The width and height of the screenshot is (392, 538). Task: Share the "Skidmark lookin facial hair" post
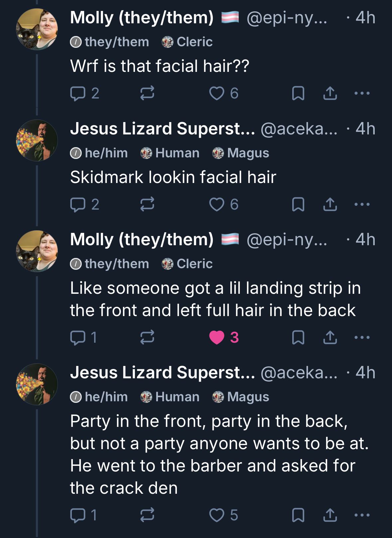pyautogui.click(x=330, y=204)
